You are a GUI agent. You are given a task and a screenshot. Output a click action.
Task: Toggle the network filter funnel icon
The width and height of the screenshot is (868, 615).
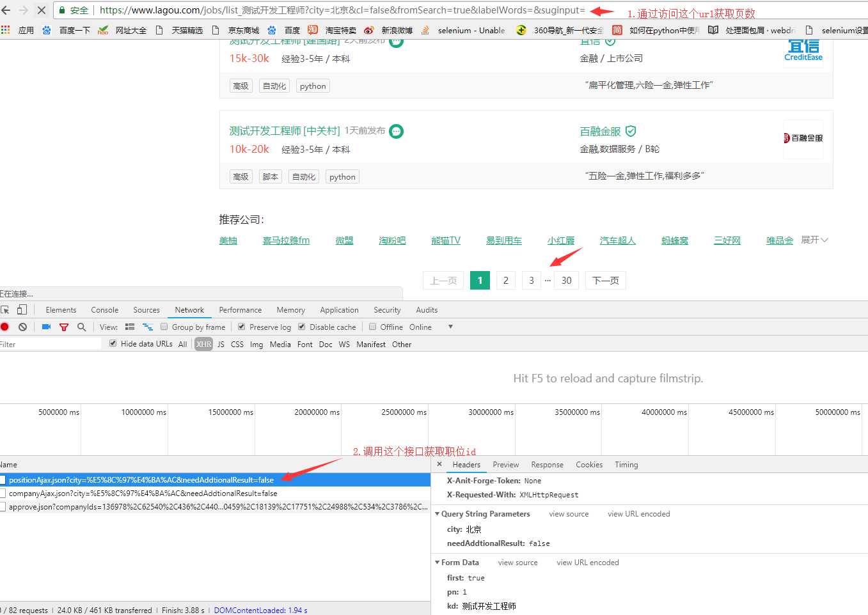pyautogui.click(x=64, y=327)
